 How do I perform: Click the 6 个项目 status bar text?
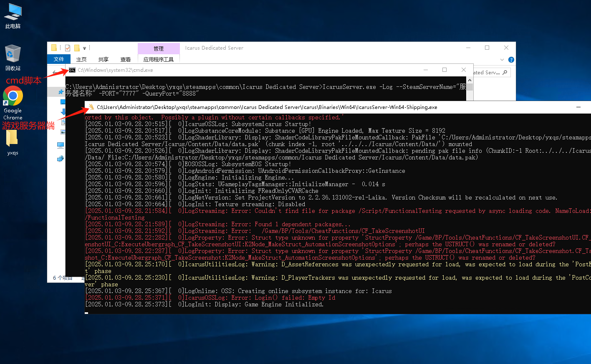tap(63, 278)
